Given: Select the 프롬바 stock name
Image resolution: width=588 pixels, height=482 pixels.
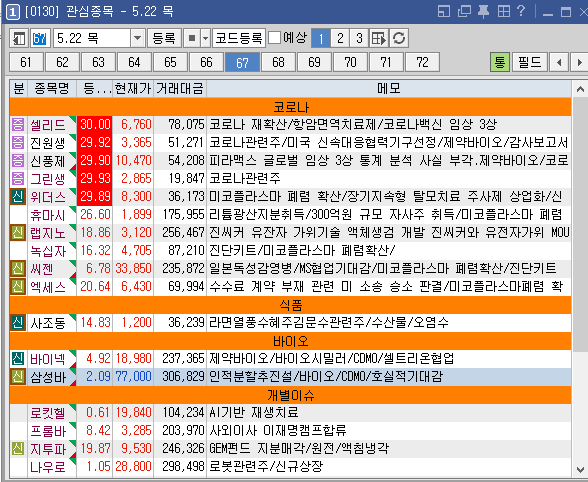Looking at the screenshot, I should coord(48,431).
